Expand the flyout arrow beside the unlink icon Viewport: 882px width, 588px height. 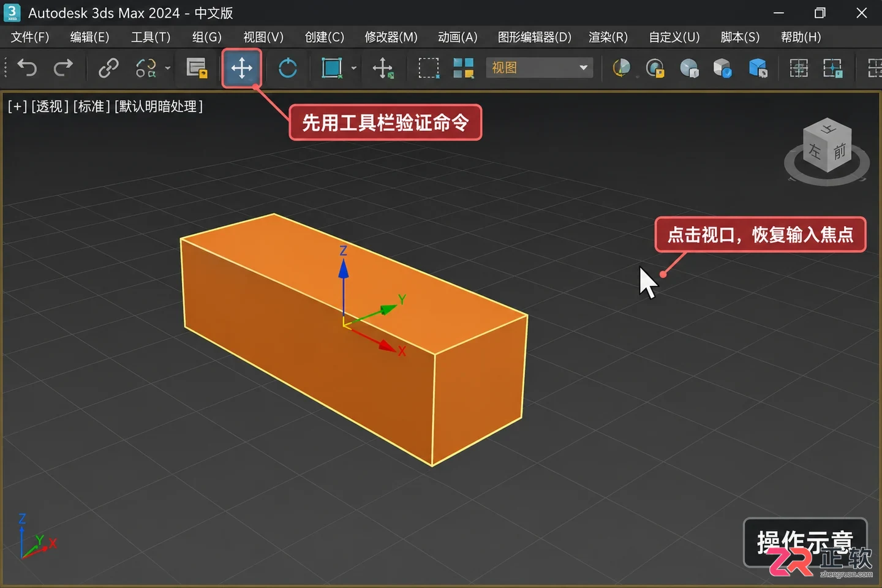(167, 68)
